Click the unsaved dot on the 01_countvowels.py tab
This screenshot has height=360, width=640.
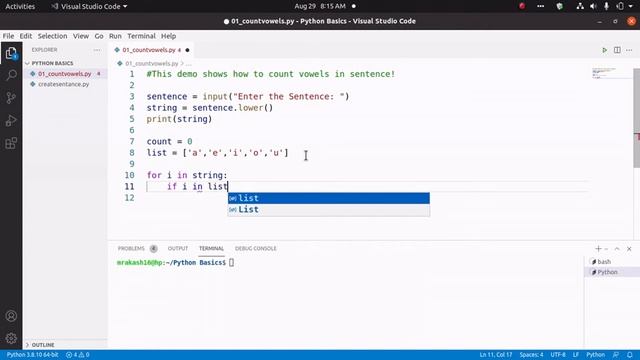coord(187,50)
